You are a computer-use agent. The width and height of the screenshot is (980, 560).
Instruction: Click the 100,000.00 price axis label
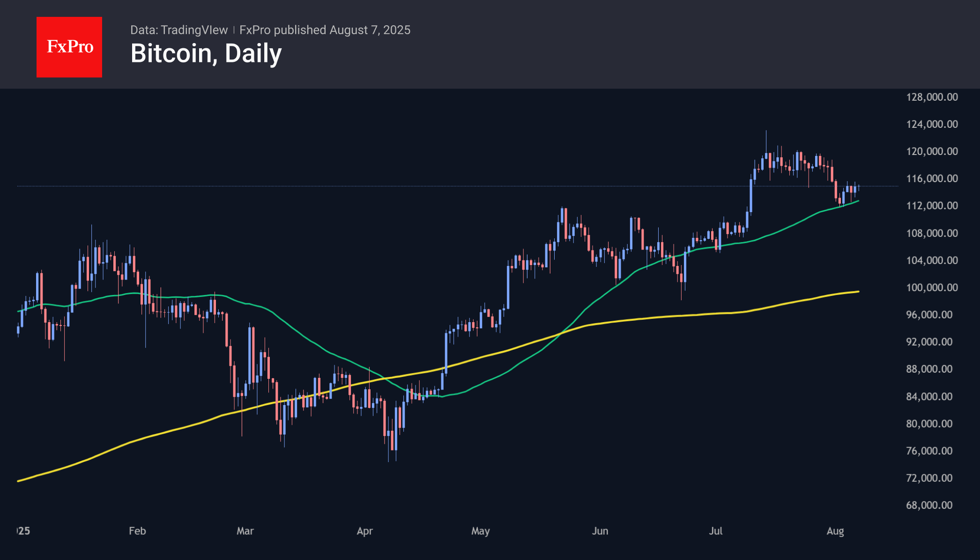tap(932, 287)
